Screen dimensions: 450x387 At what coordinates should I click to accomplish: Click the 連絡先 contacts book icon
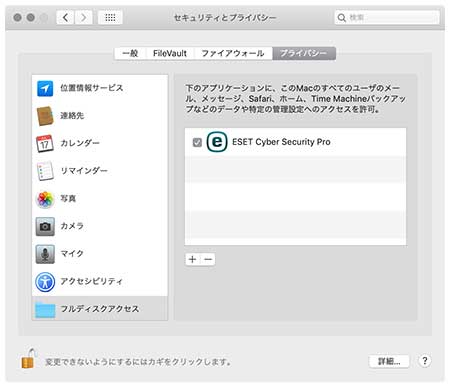[45, 116]
